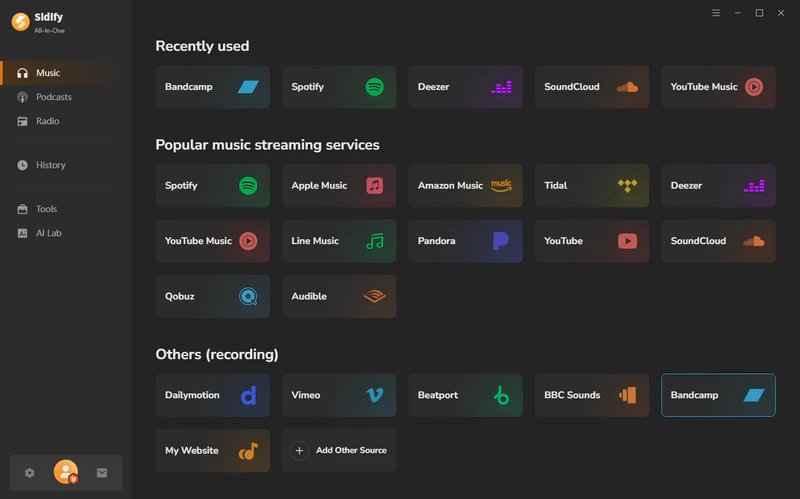
Task: Click the Qobuz label
Action: click(180, 296)
